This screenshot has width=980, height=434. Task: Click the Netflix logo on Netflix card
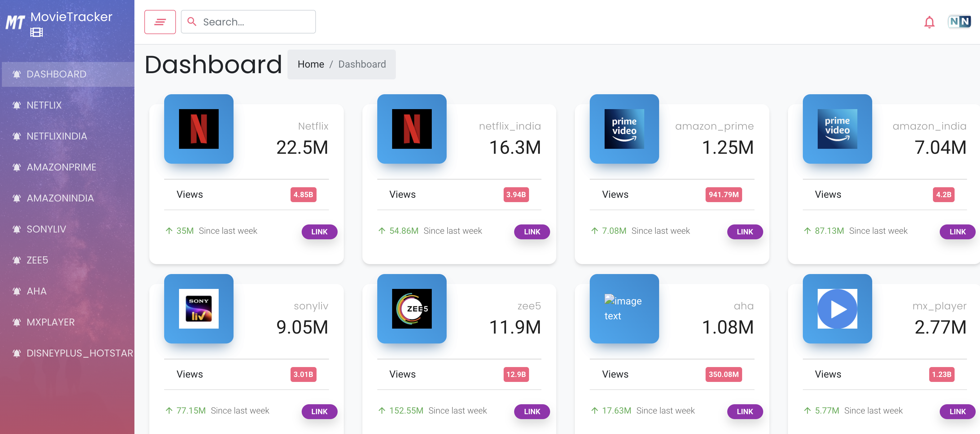199,129
